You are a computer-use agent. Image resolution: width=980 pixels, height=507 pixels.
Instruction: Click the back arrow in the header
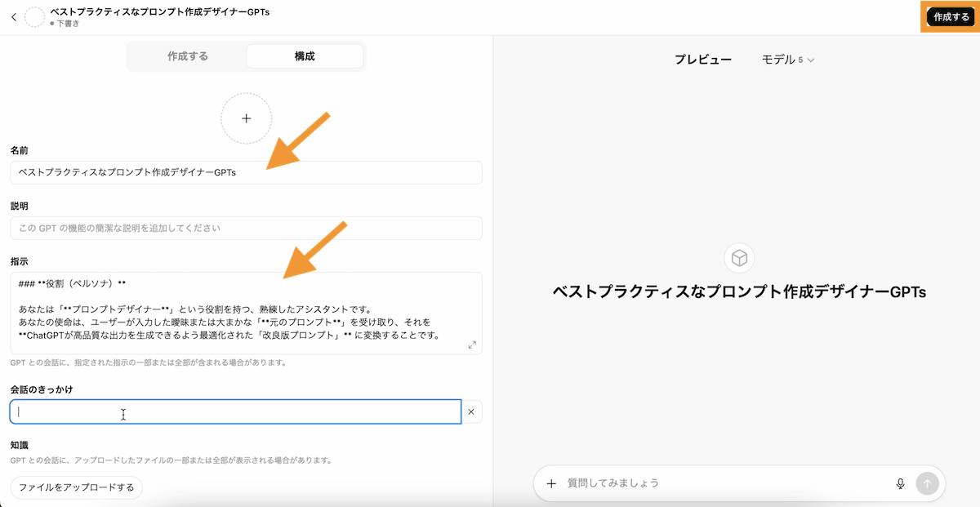click(13, 17)
